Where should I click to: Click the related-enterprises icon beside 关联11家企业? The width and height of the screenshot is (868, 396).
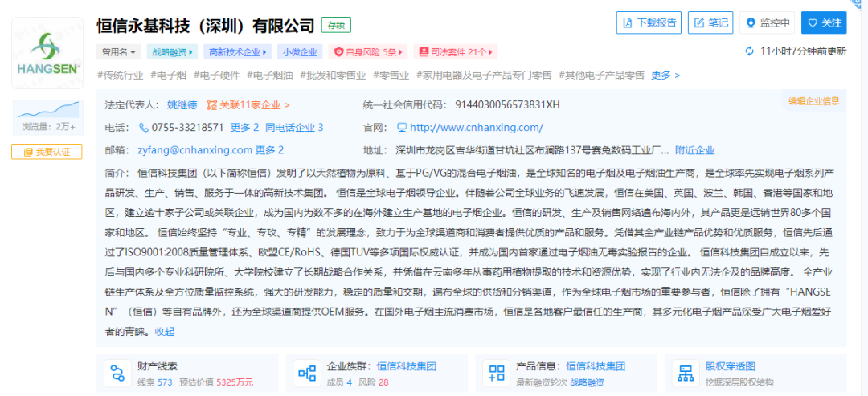coord(211,104)
